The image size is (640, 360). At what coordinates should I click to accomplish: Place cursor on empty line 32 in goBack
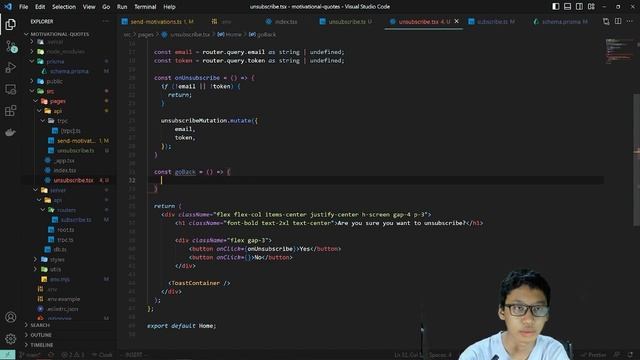pos(376,180)
